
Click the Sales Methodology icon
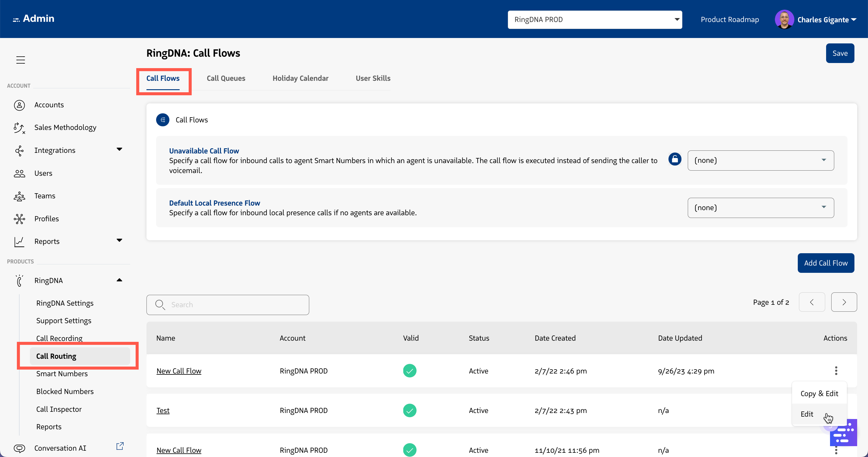(x=19, y=128)
